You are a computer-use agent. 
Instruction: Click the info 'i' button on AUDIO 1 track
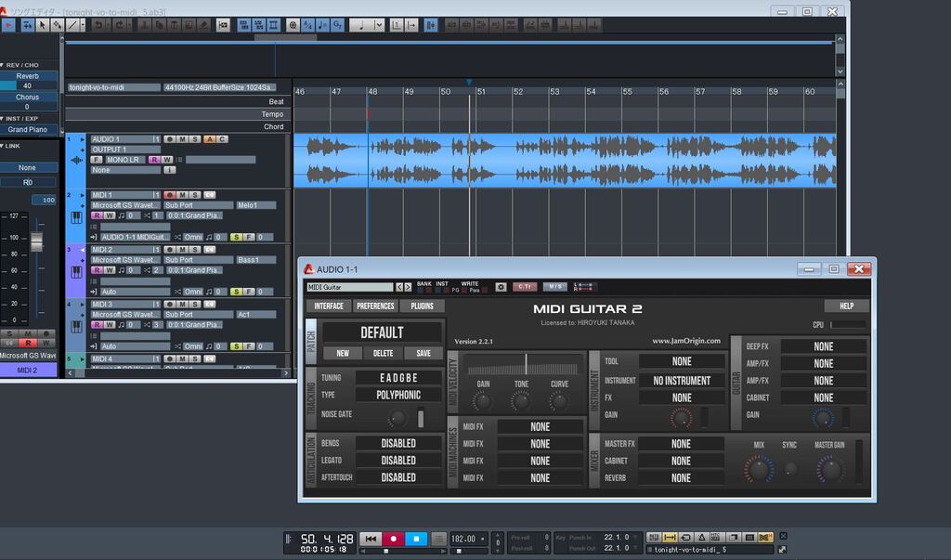click(x=170, y=171)
